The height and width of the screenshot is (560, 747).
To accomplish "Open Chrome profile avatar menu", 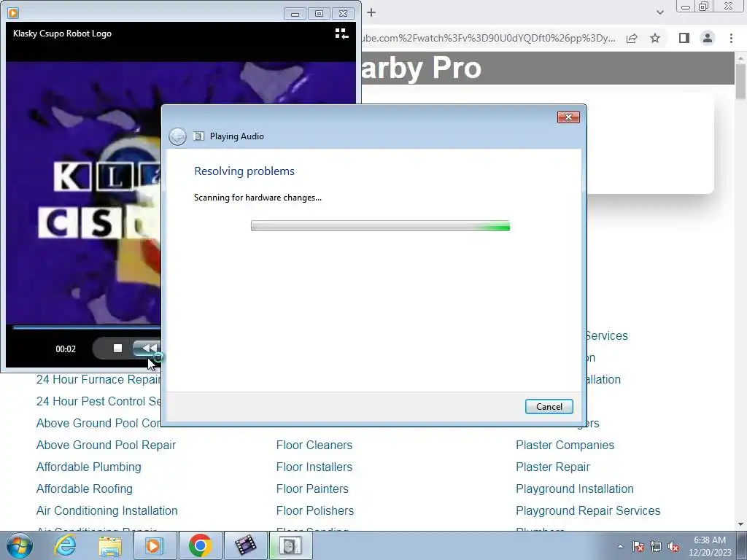I will (x=708, y=38).
